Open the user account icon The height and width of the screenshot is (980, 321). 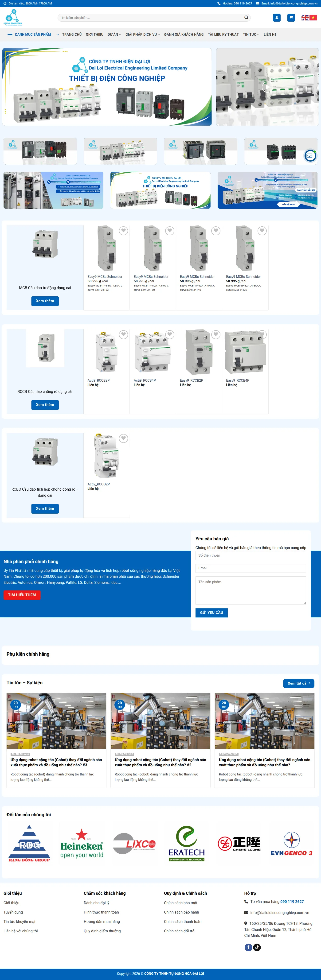(277, 18)
